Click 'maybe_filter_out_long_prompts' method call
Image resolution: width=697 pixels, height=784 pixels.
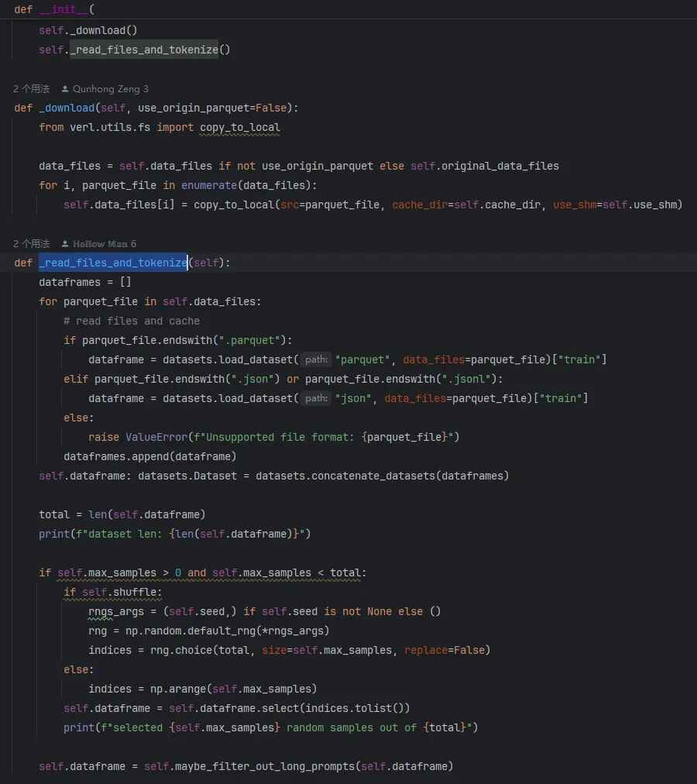point(265,766)
